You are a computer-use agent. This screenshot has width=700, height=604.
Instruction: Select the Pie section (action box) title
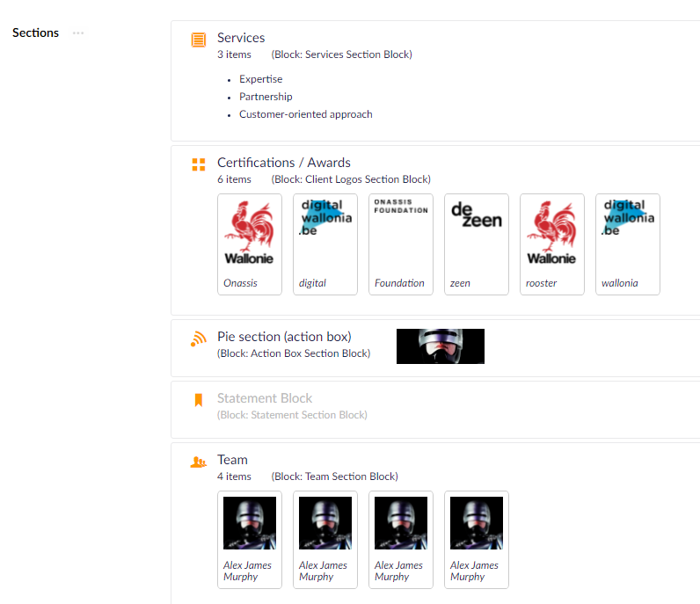pyautogui.click(x=284, y=337)
